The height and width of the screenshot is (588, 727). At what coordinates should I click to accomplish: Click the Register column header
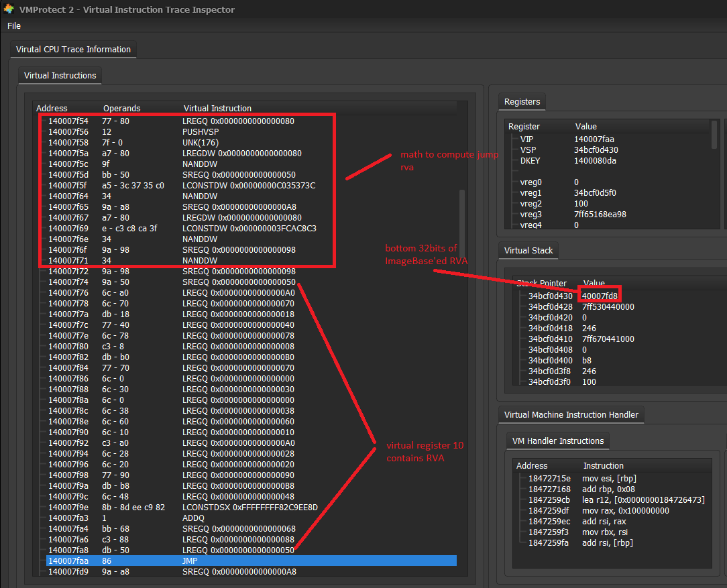(x=524, y=126)
